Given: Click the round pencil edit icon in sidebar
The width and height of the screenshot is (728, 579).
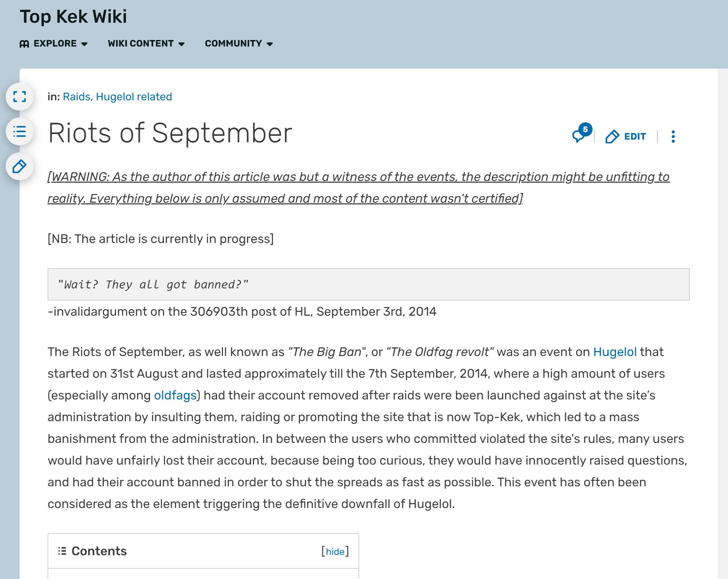Looking at the screenshot, I should click(20, 166).
